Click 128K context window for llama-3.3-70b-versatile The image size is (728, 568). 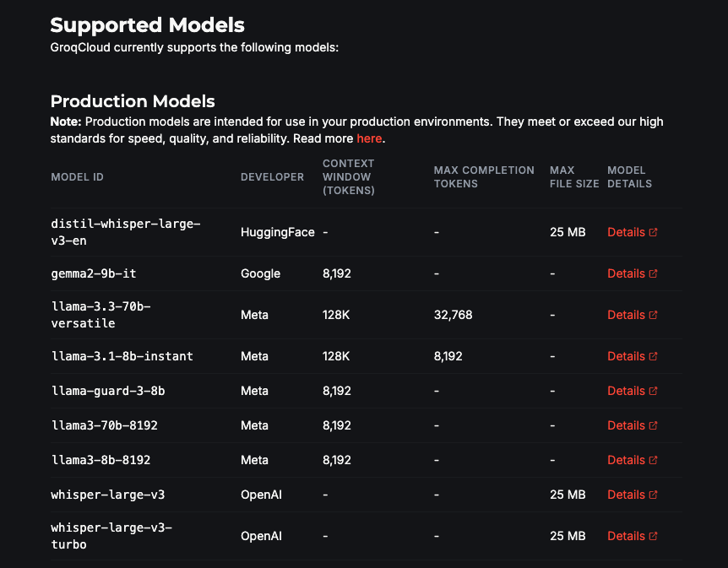[336, 315]
